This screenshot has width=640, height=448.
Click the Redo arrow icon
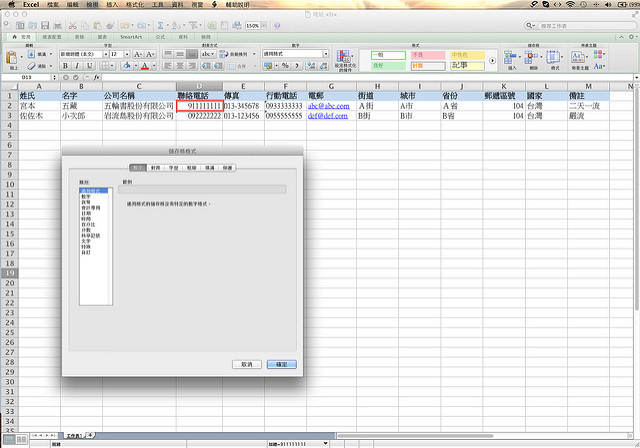point(141,25)
